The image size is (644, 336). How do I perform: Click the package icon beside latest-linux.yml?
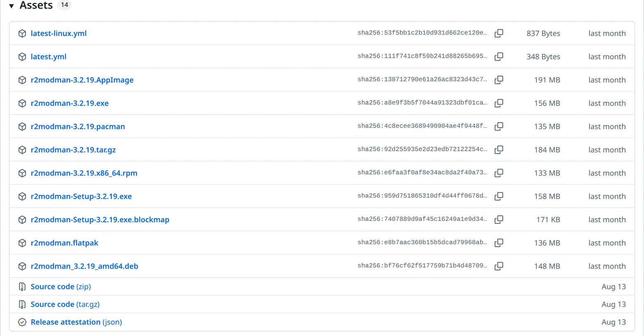pyautogui.click(x=22, y=33)
